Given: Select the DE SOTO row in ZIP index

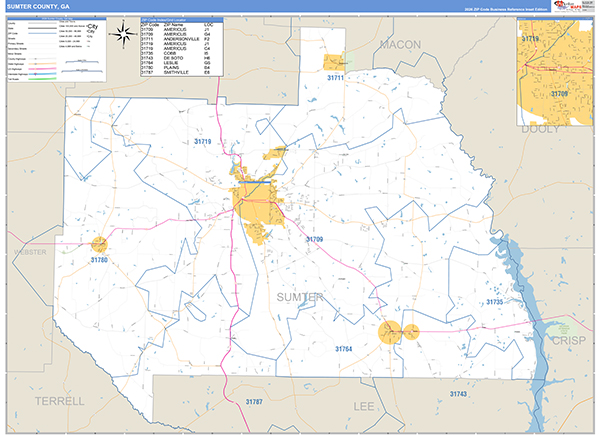Looking at the screenshot, I should [x=176, y=58].
